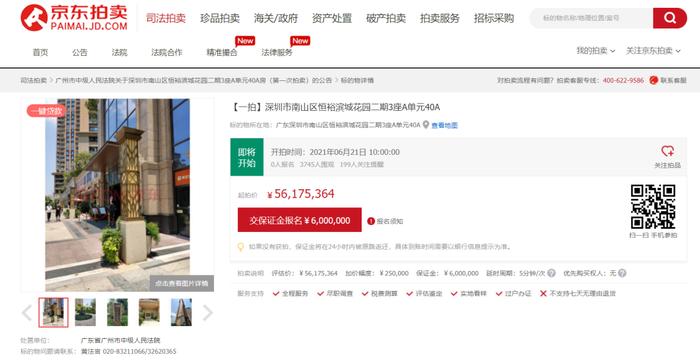
Task: Open the 拍卖服务 tab
Action: click(x=440, y=18)
